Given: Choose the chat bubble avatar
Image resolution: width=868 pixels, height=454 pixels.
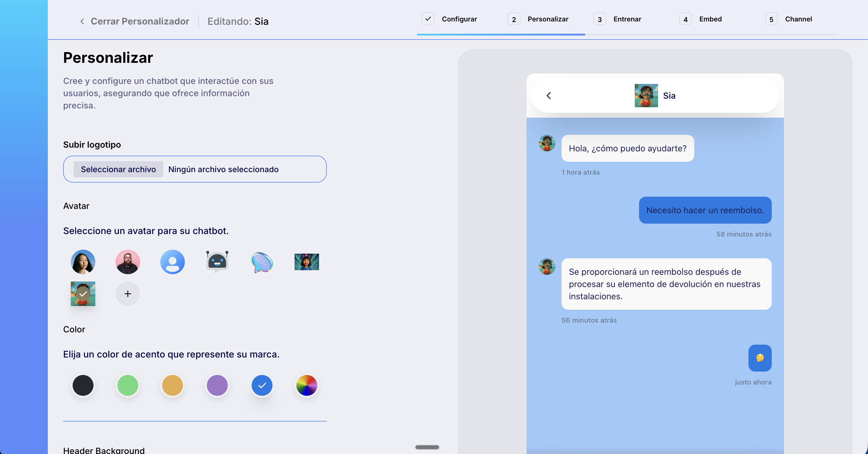Looking at the screenshot, I should (262, 262).
